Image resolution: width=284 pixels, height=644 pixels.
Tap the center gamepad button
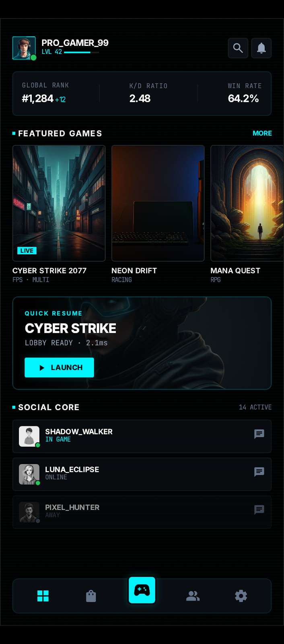pos(142,590)
